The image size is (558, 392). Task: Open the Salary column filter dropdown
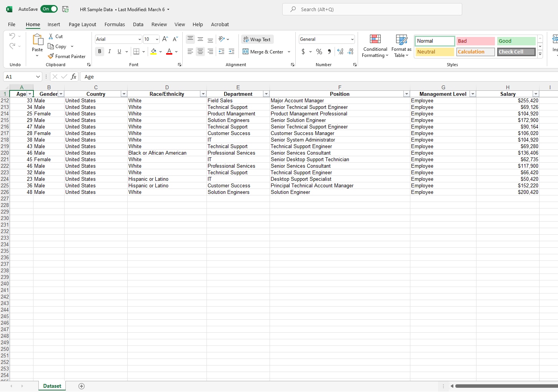tap(536, 93)
